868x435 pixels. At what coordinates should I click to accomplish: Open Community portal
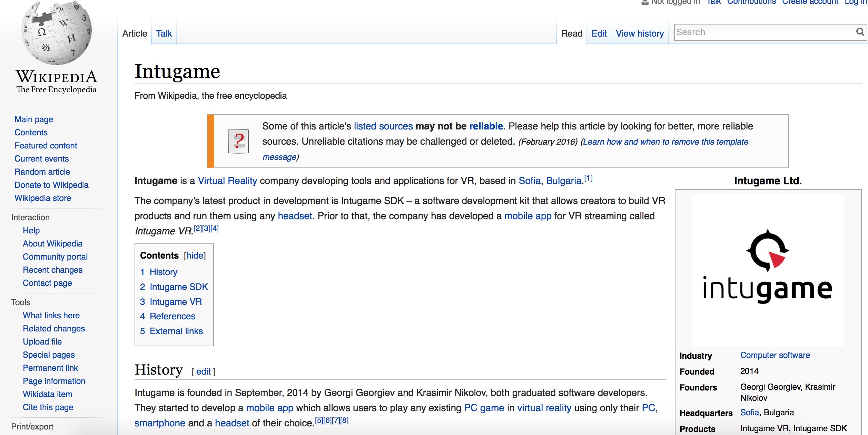tap(55, 257)
